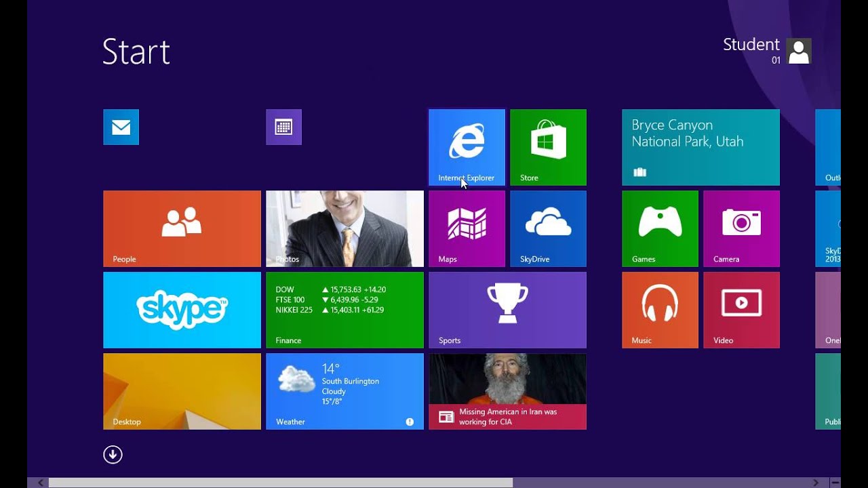The image size is (868, 488).
Task: Open the Music tile
Action: (660, 310)
